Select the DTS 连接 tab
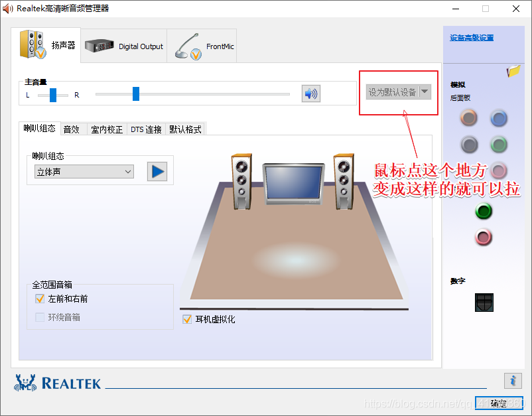532x416 pixels. (146, 129)
